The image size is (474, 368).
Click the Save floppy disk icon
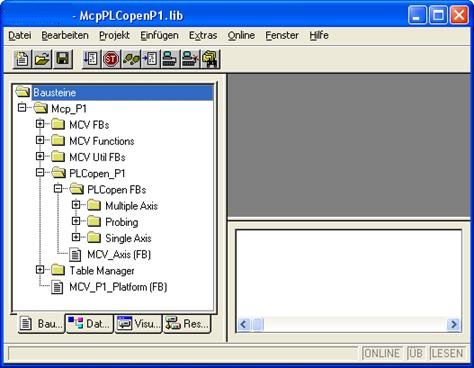tap(63, 59)
